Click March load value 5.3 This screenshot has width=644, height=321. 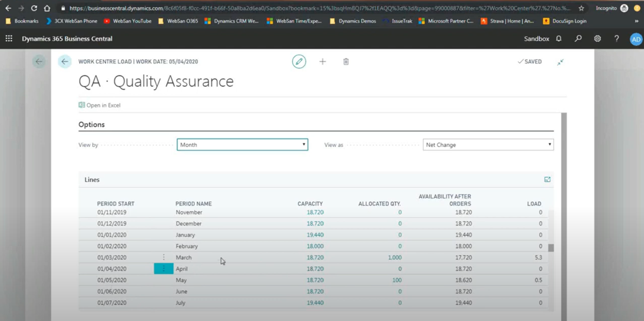[538, 258]
